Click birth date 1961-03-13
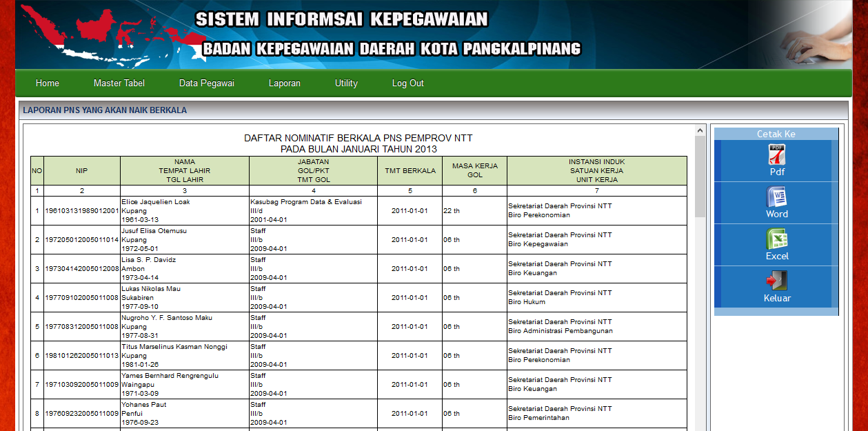 [140, 220]
